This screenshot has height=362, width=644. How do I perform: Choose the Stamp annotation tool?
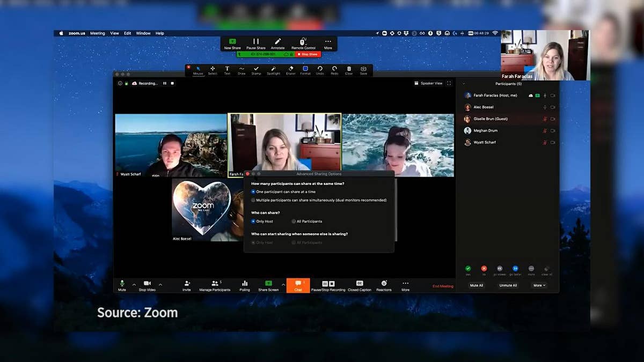(x=256, y=70)
